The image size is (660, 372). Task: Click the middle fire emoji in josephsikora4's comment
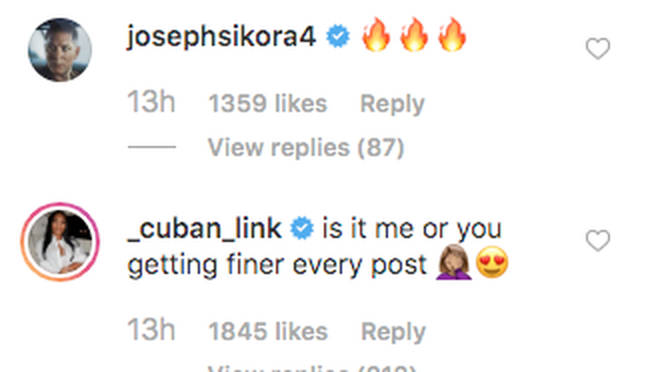(414, 35)
